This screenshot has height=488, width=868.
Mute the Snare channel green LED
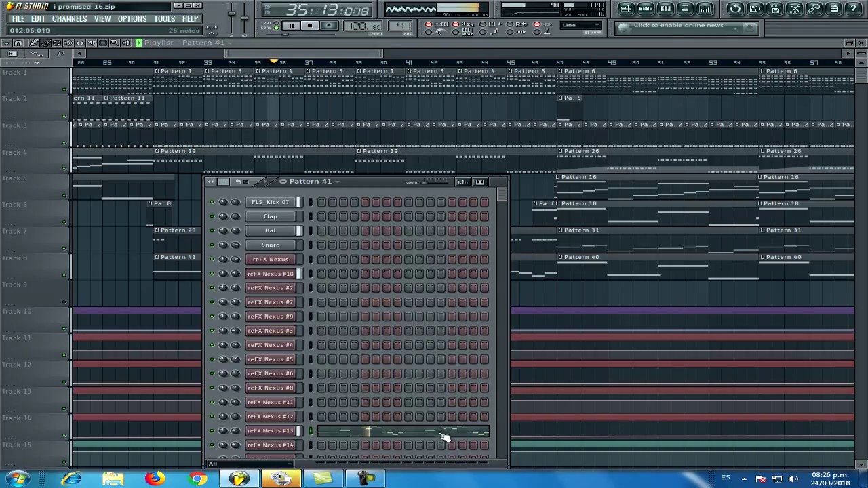(x=212, y=245)
